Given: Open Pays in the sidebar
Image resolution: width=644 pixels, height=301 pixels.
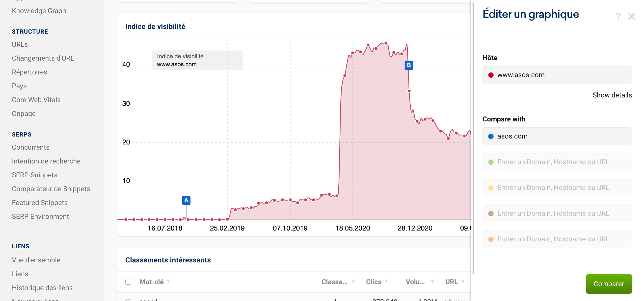Looking at the screenshot, I should [19, 86].
